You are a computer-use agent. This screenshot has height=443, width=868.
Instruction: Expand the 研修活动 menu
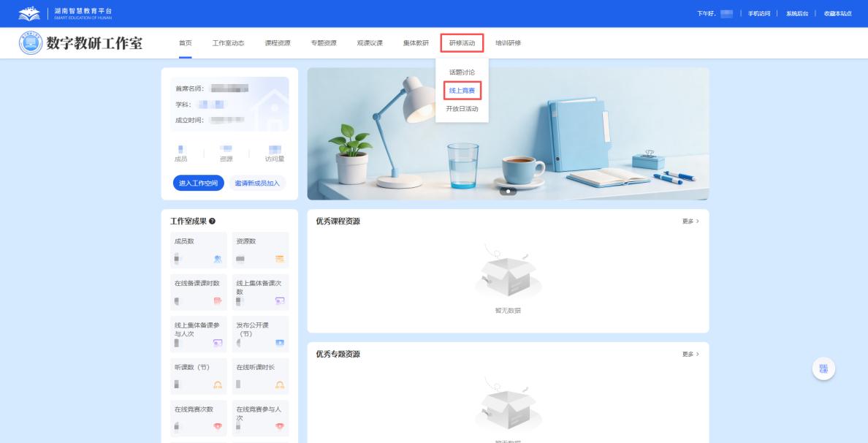(462, 42)
